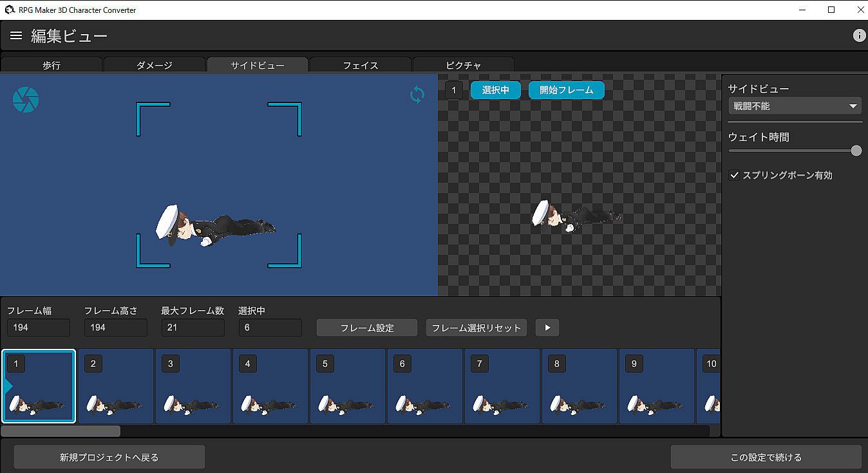Viewport: 868px width, 473px height.
Task: Switch to the 歩行 tab
Action: (52, 65)
